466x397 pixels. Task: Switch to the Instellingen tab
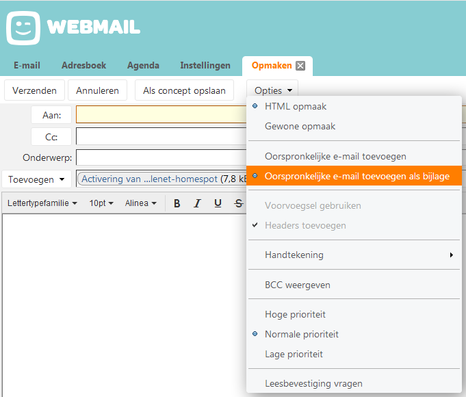pos(205,65)
